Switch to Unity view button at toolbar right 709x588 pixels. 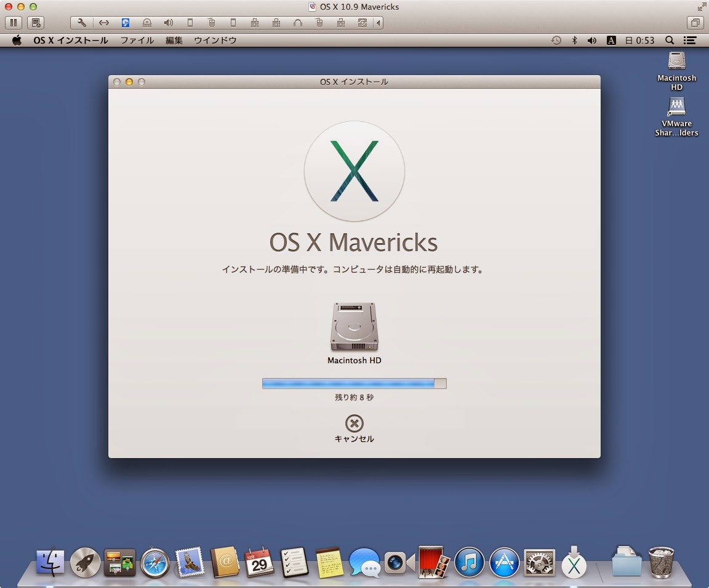[x=695, y=23]
